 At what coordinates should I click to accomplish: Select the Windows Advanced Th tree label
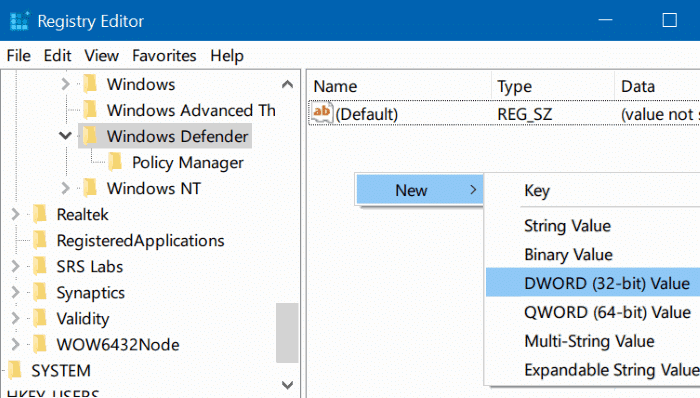click(x=191, y=110)
